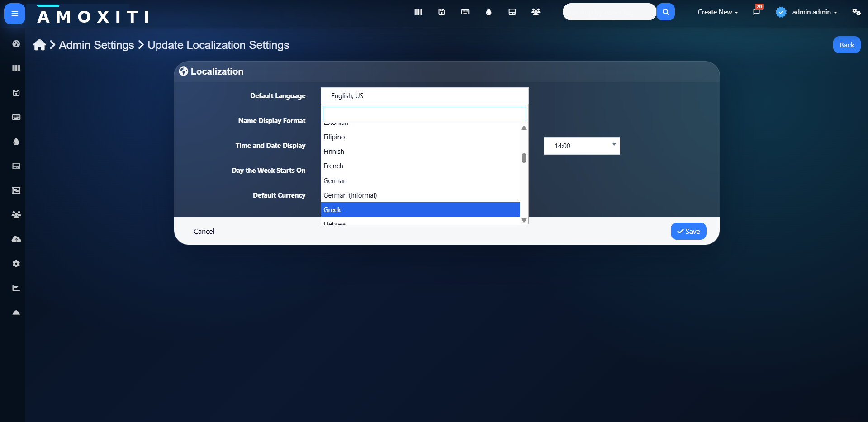Viewport: 868px width, 422px height.
Task: Open Components drive icon in top navbar
Action: click(512, 12)
